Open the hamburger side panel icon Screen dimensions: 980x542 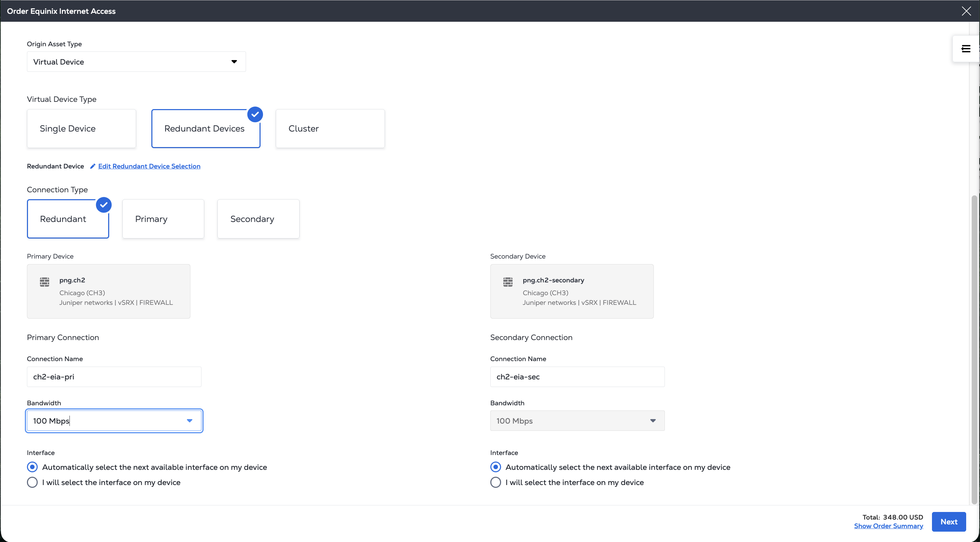(x=965, y=49)
